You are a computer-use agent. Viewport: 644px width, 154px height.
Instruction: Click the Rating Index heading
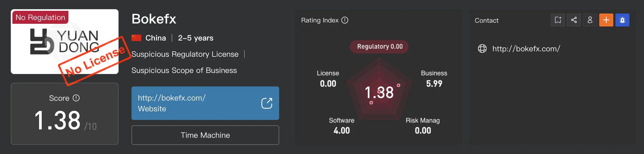pyautogui.click(x=320, y=20)
